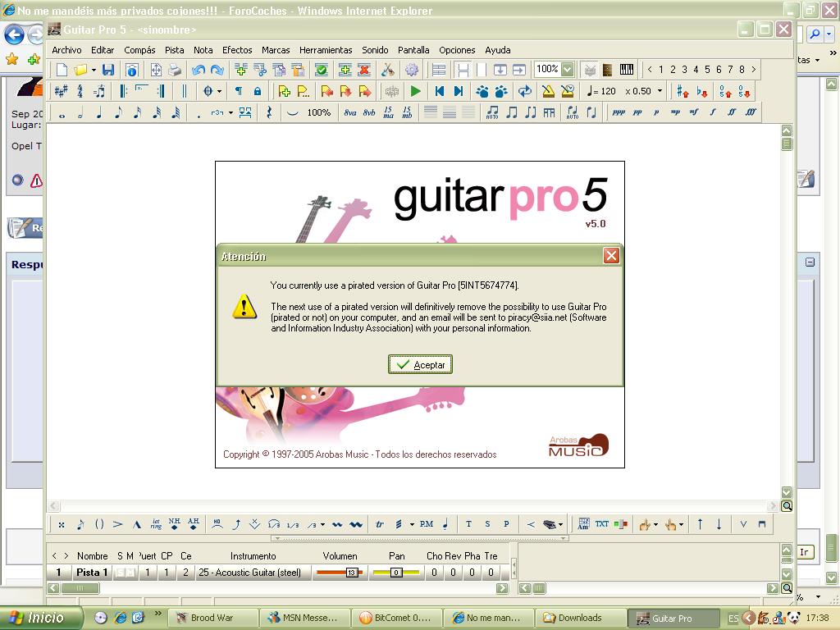The height and width of the screenshot is (630, 840).
Task: Toggle the lock icon in toolbar
Action: 258,92
